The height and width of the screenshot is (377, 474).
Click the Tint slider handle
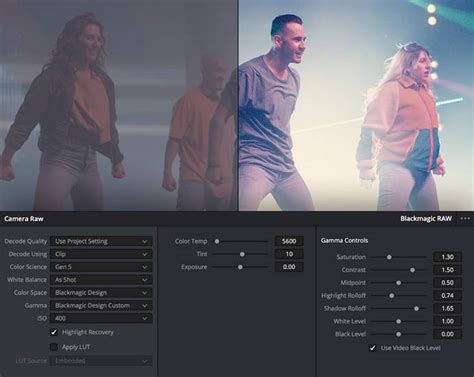[242, 254]
